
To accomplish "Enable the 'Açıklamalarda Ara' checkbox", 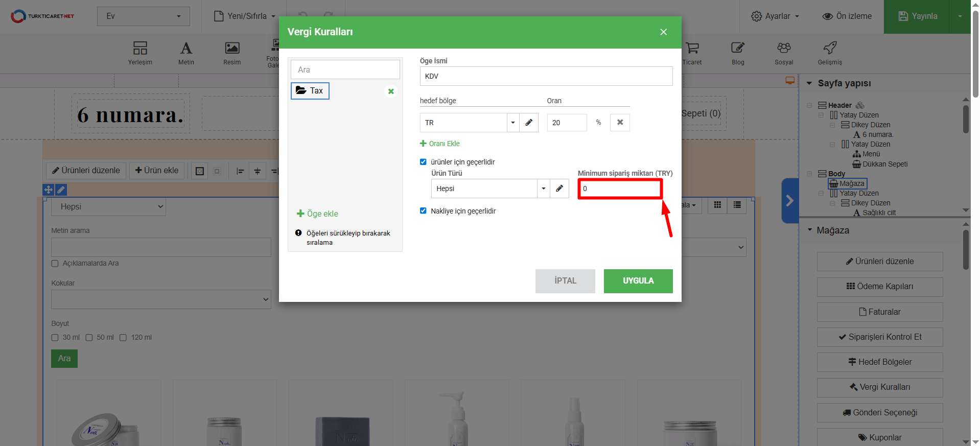I will tap(55, 264).
